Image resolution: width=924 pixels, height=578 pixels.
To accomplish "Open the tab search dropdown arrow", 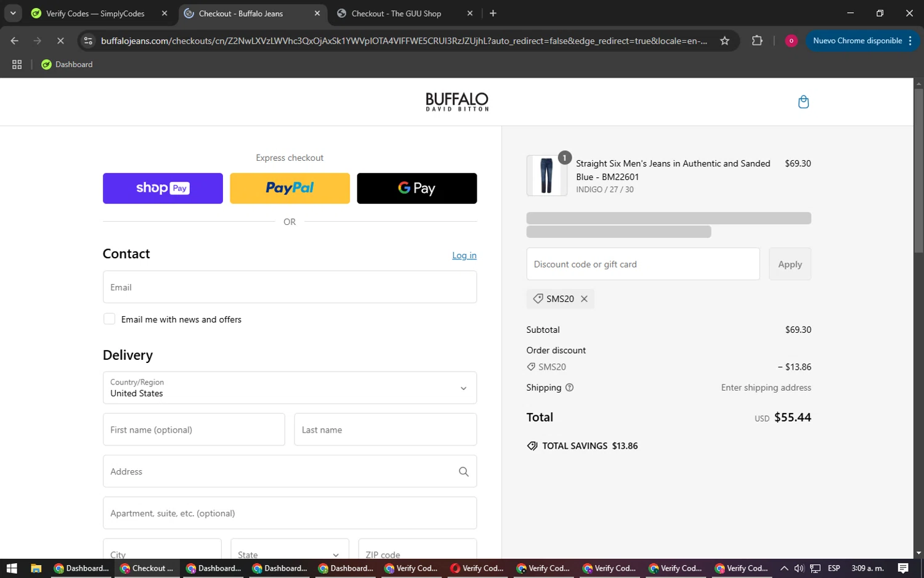I will click(x=13, y=13).
